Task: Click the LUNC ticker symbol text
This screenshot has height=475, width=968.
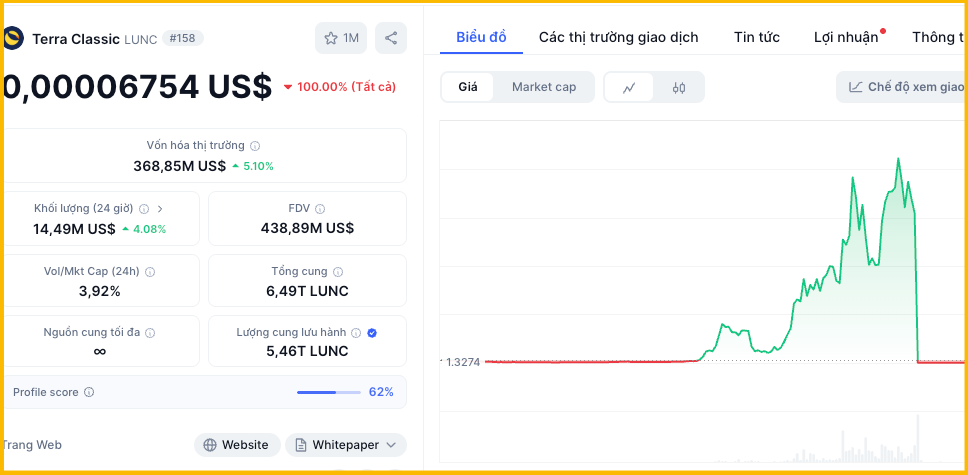Action: point(141,39)
